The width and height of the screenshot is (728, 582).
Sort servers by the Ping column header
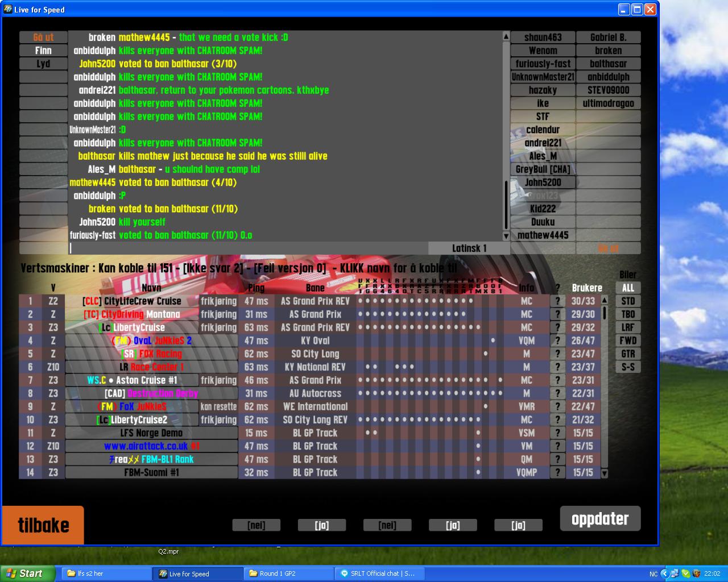tap(256, 288)
